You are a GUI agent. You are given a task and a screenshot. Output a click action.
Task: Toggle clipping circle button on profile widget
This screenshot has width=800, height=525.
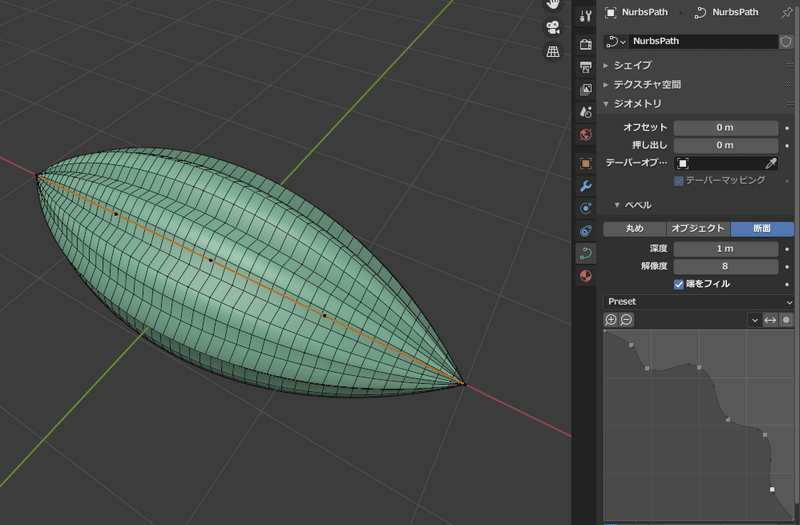point(786,320)
